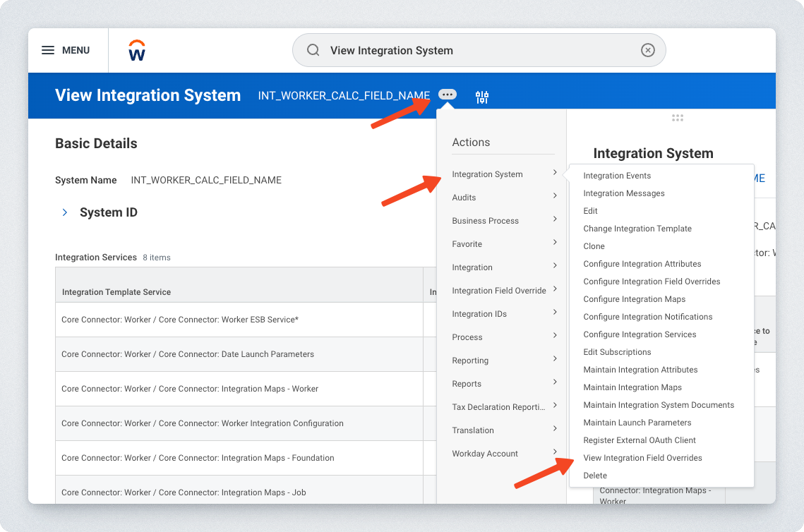Select Configure Integration Maps option
804x532 pixels.
634,299
